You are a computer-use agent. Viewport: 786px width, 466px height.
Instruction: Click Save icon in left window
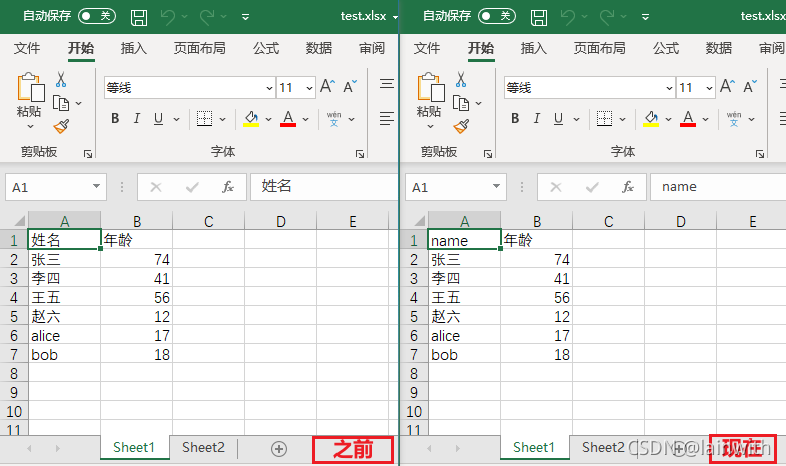click(x=139, y=17)
